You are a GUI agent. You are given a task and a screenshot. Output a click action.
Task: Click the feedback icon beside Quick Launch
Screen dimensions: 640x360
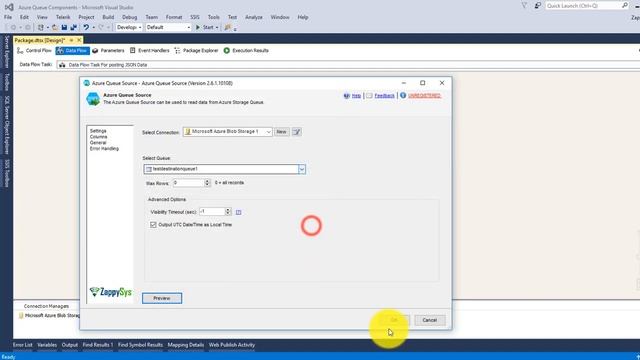click(538, 6)
